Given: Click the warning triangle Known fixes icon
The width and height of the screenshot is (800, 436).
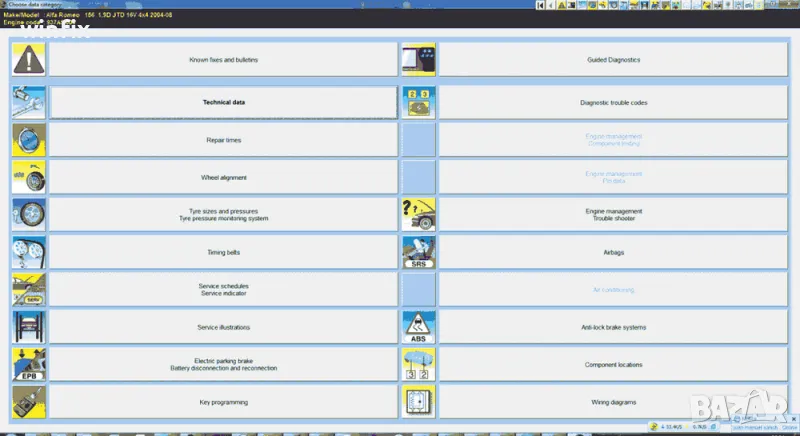Looking at the screenshot, I should click(x=28, y=61).
